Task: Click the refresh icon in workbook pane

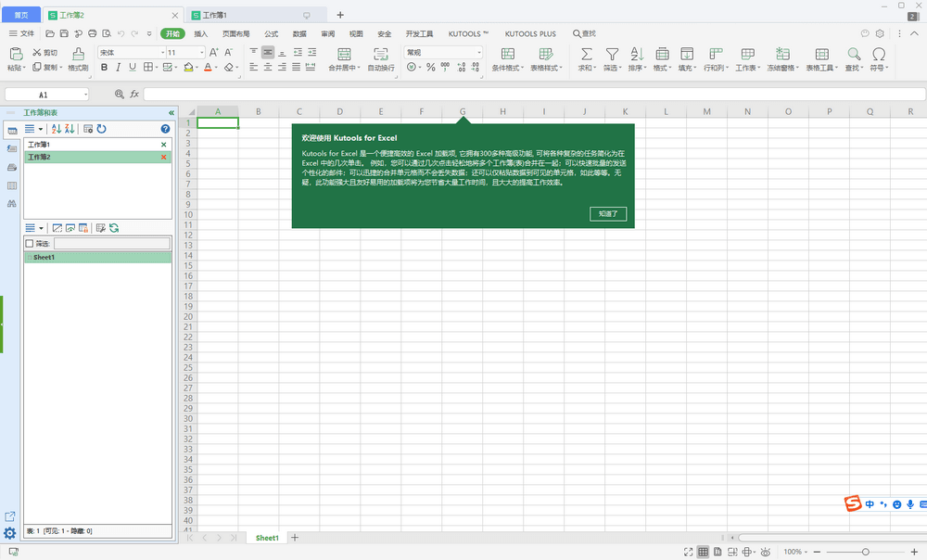Action: coord(100,129)
